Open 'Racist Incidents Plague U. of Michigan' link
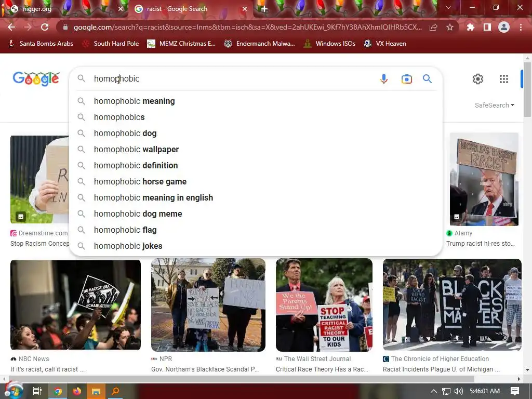Screen dimensions: 532x399 [442, 369]
